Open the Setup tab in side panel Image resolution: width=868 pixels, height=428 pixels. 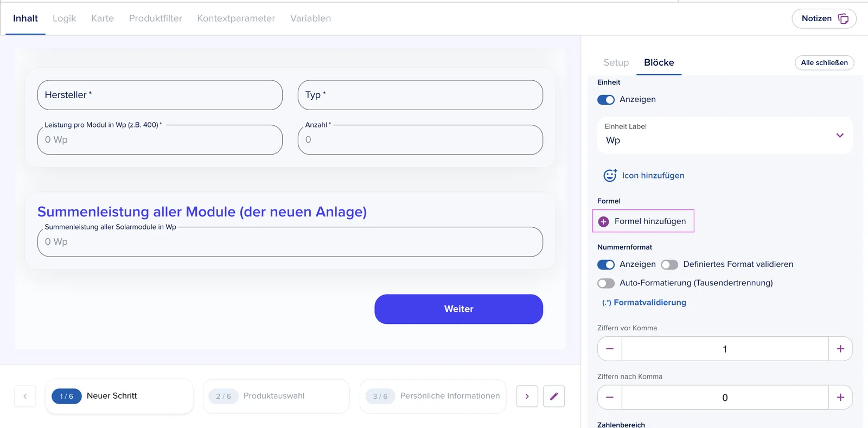tap(616, 63)
